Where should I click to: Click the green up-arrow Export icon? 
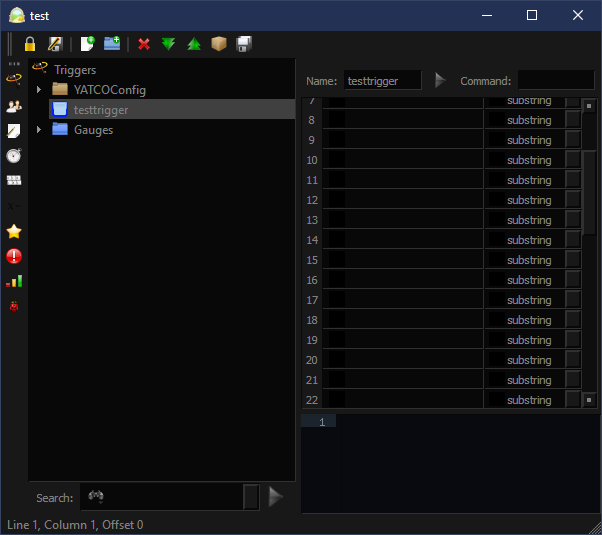(x=194, y=44)
